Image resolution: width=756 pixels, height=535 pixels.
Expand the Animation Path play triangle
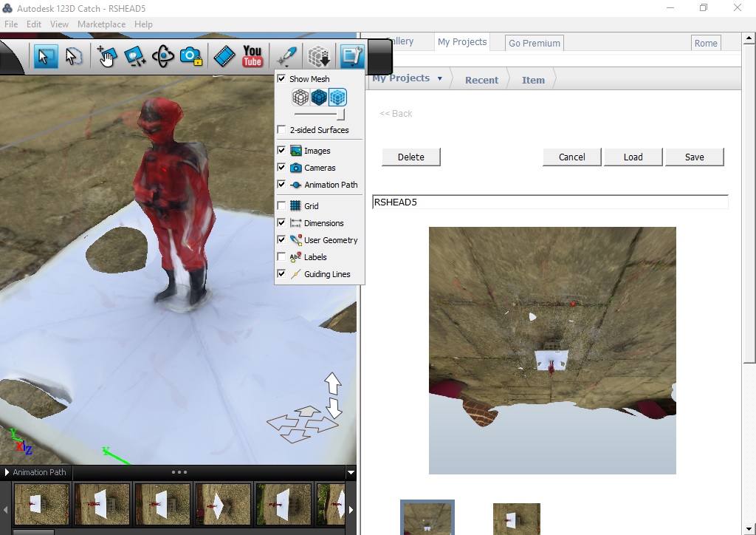click(x=7, y=472)
